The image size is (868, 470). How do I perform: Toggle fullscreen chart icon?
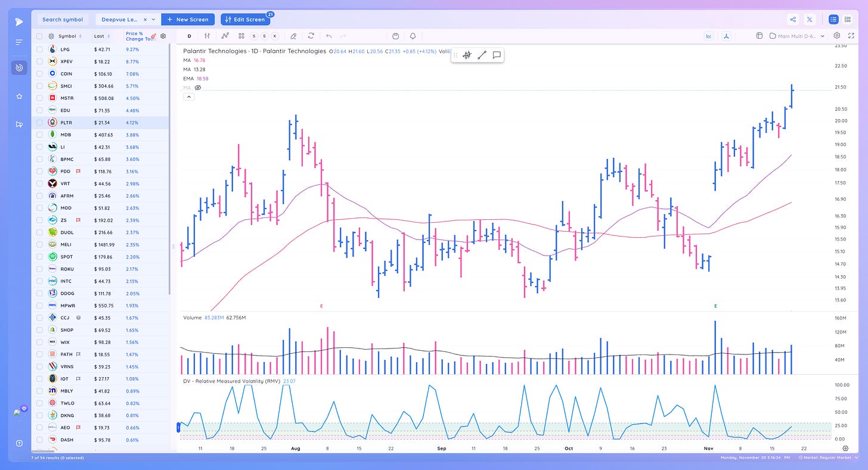pyautogui.click(x=851, y=36)
